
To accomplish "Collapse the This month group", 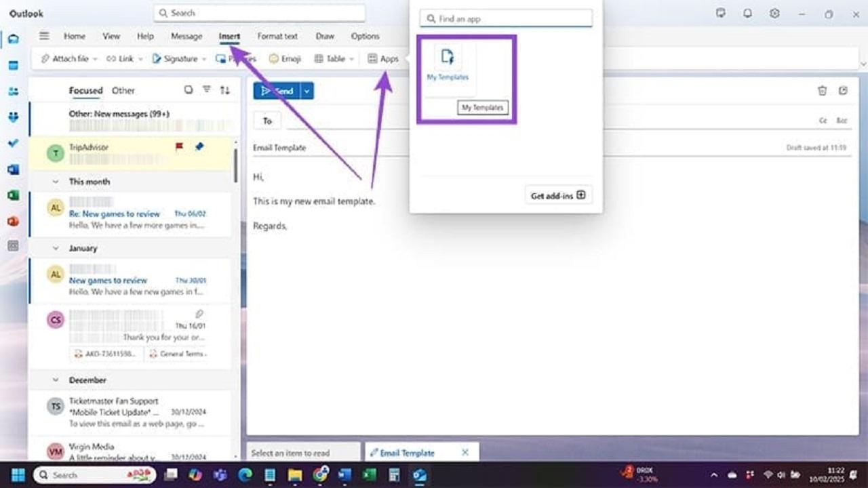I will [56, 182].
